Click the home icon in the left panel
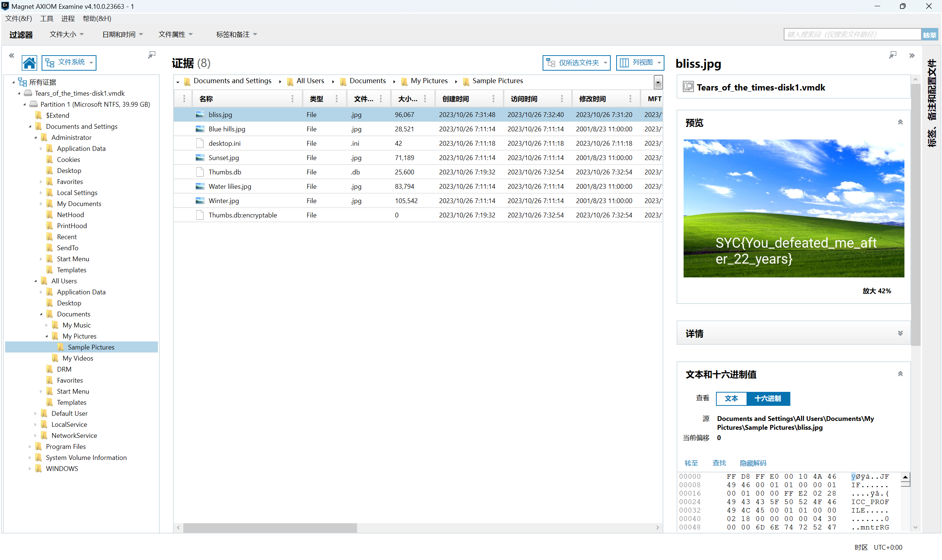942x560 pixels. click(x=29, y=63)
